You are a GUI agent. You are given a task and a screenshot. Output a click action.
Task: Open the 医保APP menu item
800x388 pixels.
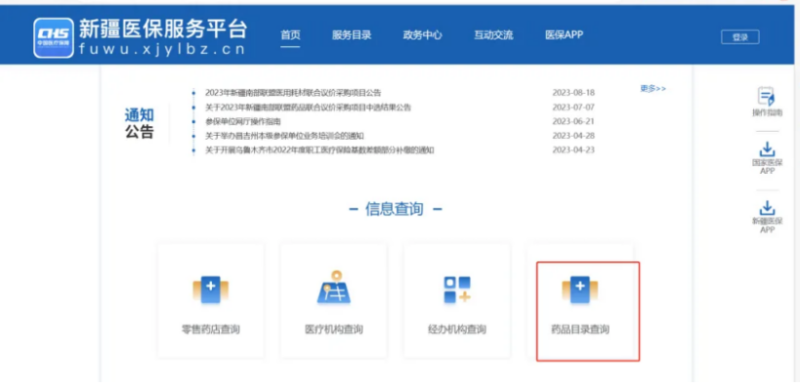coord(564,35)
